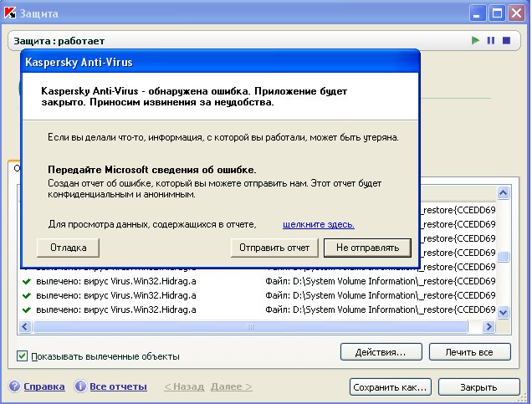Click the horizontal scrollbar right arrow
The image size is (532, 404).
(489, 327)
